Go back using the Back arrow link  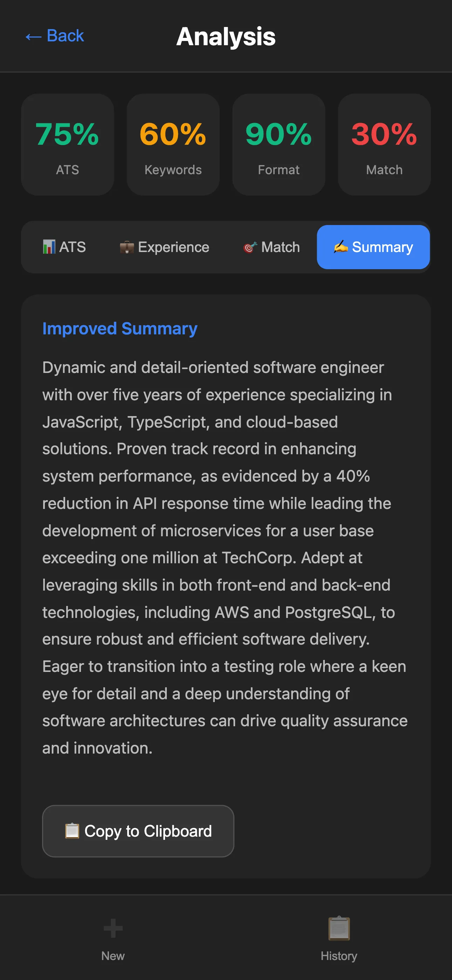pyautogui.click(x=54, y=36)
